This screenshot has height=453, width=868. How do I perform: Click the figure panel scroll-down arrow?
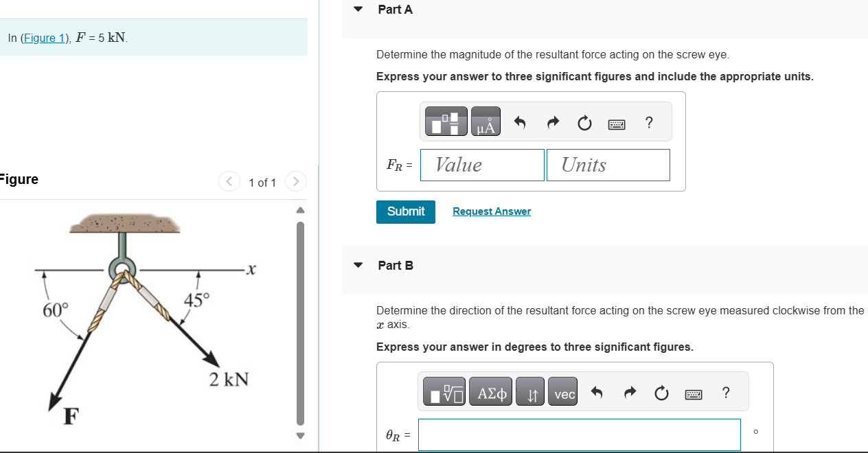click(300, 435)
